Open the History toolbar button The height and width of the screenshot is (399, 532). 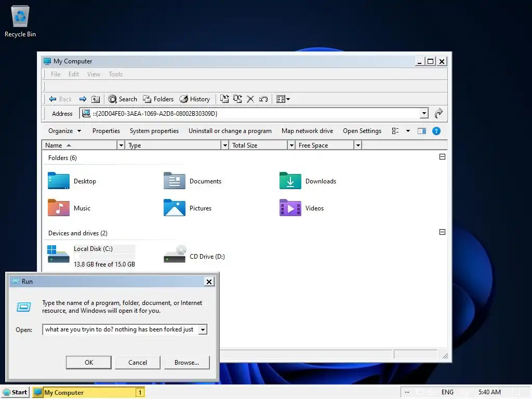pyautogui.click(x=195, y=99)
